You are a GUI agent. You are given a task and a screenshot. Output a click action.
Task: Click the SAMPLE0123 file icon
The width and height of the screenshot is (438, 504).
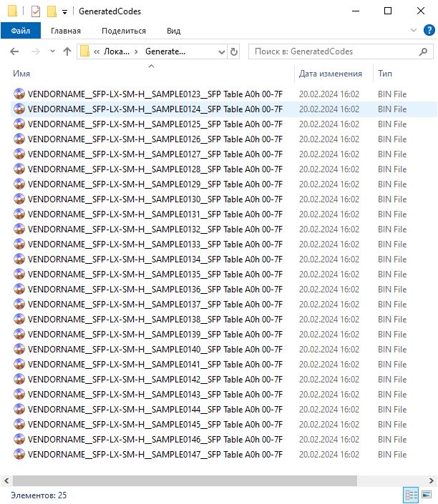(x=19, y=94)
